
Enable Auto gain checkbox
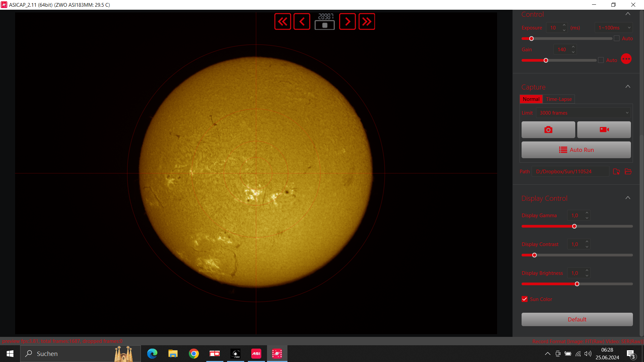click(601, 60)
